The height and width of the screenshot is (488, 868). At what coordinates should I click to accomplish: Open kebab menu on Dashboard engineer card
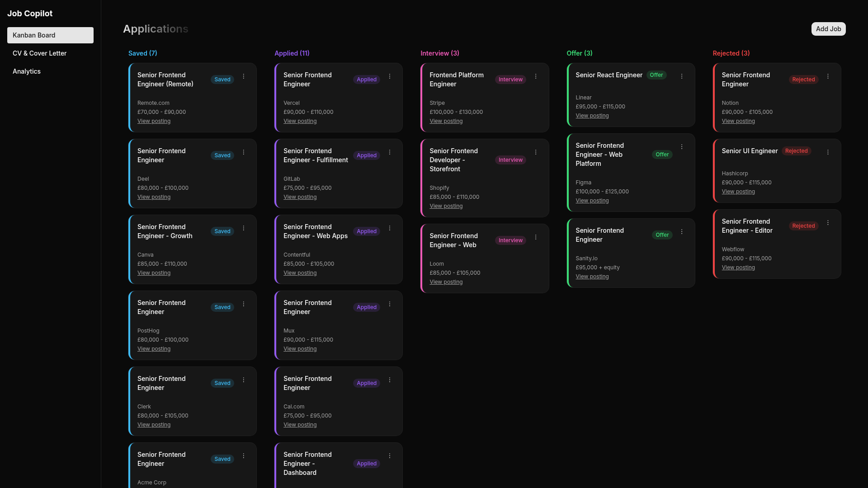point(390,456)
